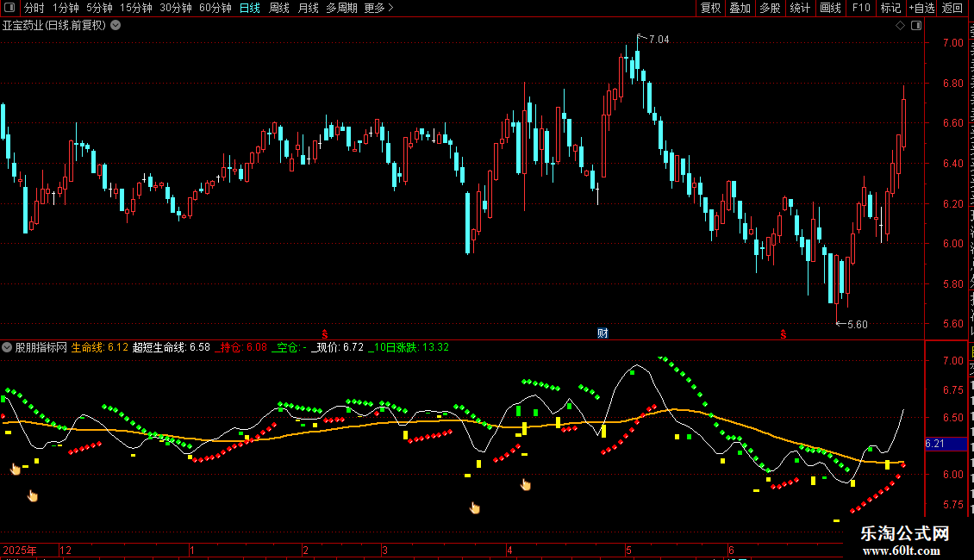Image resolution: width=974 pixels, height=560 pixels.
Task: Select the 1分钟 period
Action: (x=66, y=8)
